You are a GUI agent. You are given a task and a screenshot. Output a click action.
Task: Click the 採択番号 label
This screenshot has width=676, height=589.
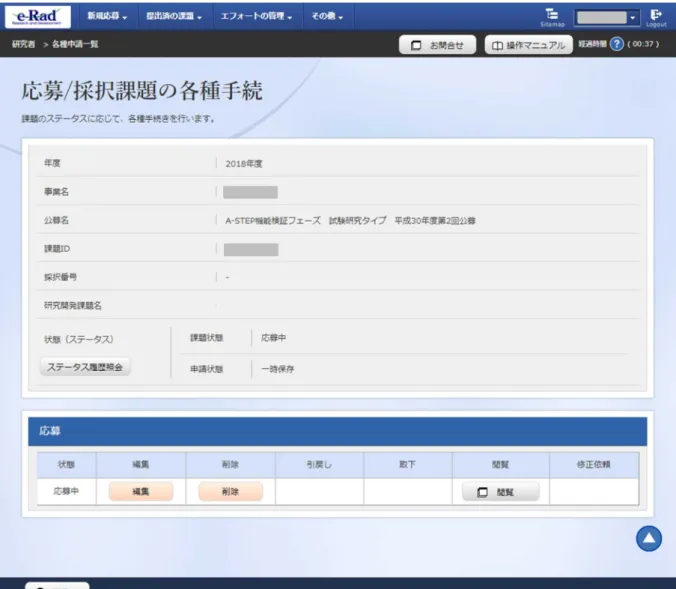60,277
